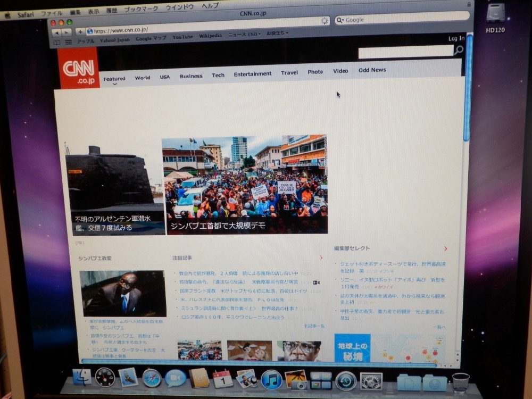
Task: Open the ヘルプ menu
Action: click(x=210, y=6)
